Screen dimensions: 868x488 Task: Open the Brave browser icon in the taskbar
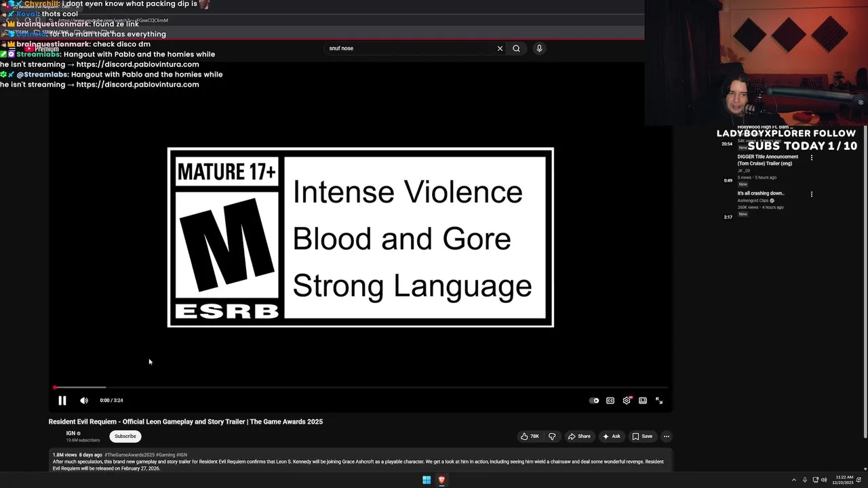click(441, 480)
